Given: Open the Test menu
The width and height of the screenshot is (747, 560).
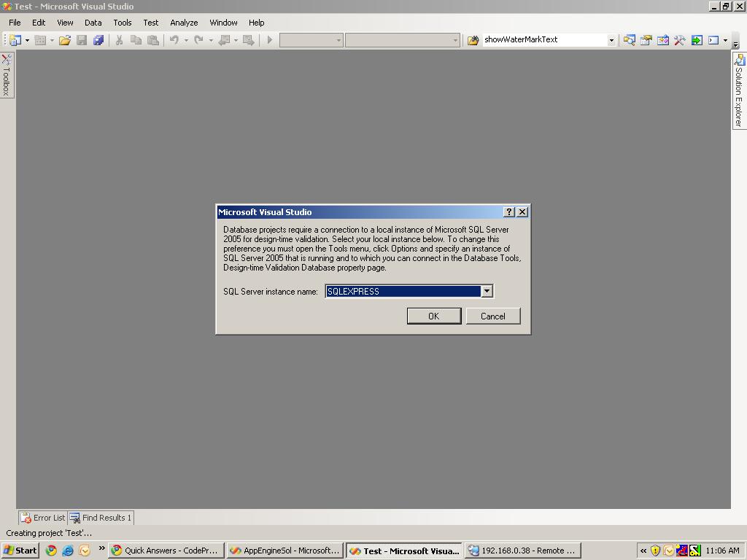Looking at the screenshot, I should [151, 23].
